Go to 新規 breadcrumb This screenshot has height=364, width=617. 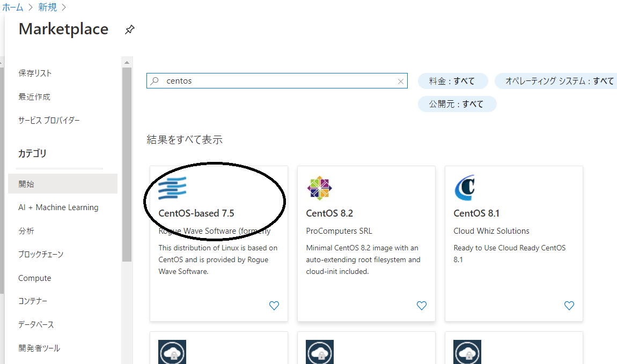point(47,7)
